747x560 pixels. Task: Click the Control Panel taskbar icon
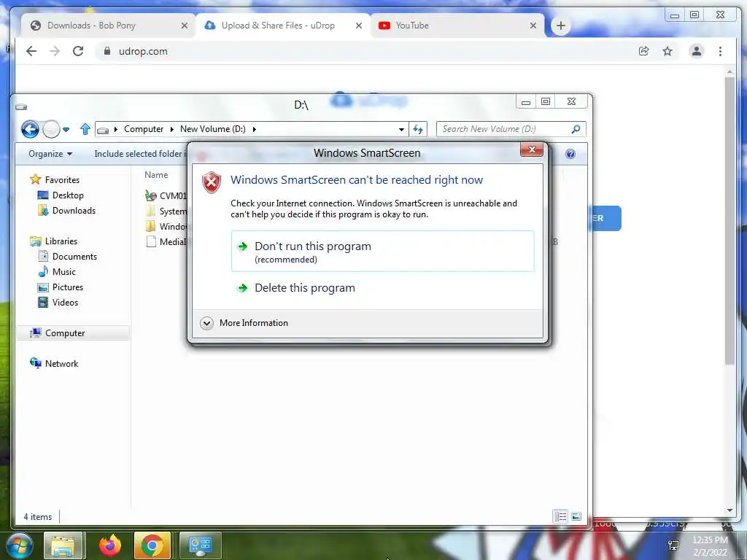pyautogui.click(x=201, y=545)
